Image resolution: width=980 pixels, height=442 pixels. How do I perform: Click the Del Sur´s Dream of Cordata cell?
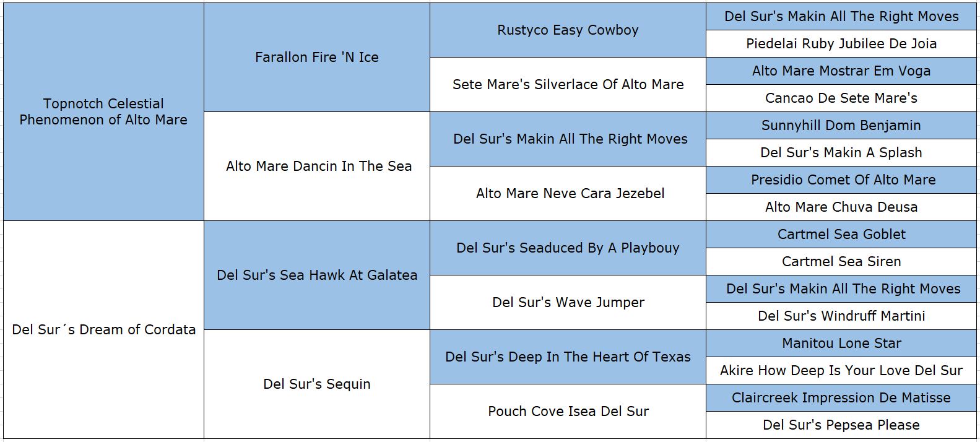point(103,329)
